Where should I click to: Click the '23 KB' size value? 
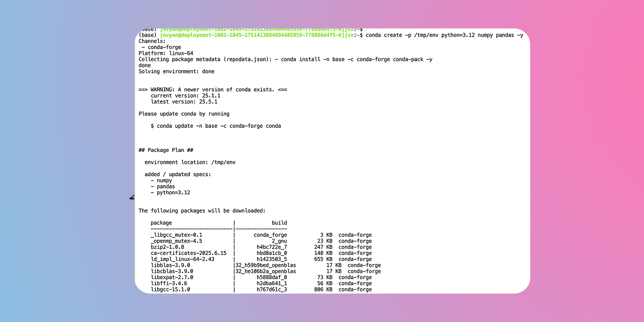(325, 241)
